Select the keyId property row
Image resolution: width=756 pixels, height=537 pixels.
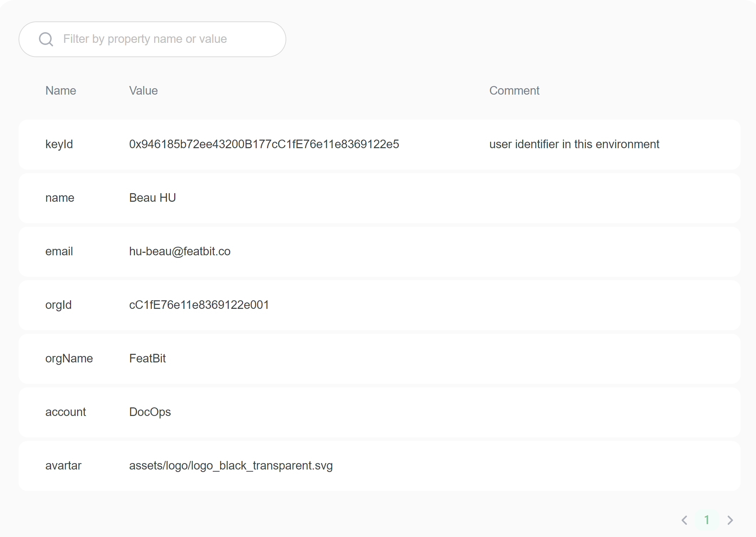coord(59,145)
